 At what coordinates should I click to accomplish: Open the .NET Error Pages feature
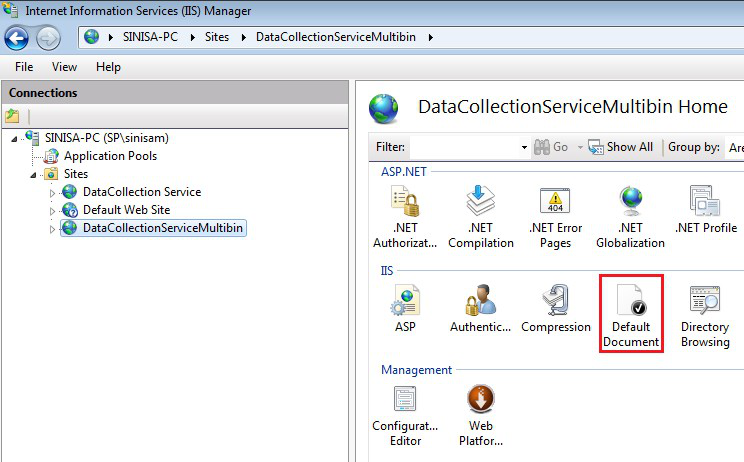pyautogui.click(x=555, y=217)
